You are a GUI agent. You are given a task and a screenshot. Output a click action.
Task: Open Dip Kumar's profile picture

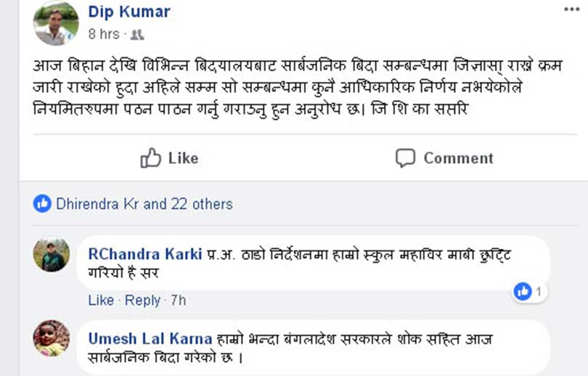click(x=56, y=23)
